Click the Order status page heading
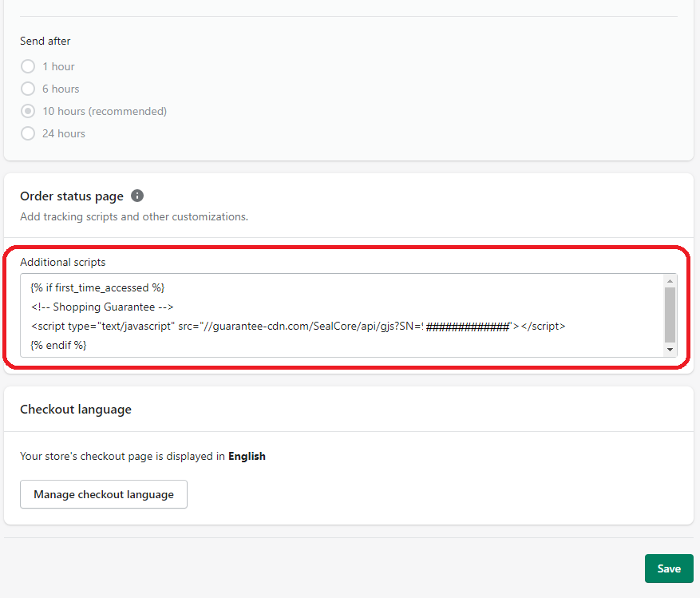Screen dimensions: 700x598 72,196
